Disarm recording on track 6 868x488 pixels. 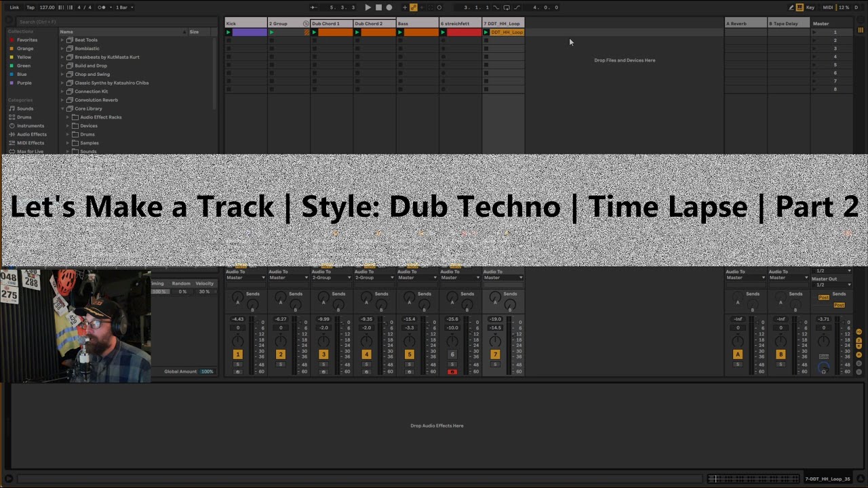click(x=452, y=371)
